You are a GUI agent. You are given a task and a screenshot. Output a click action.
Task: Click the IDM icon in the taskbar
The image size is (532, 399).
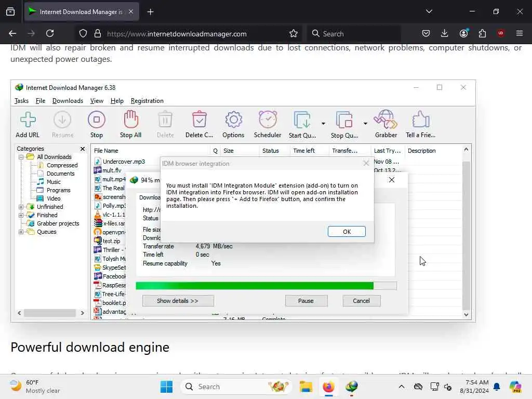pos(352,387)
